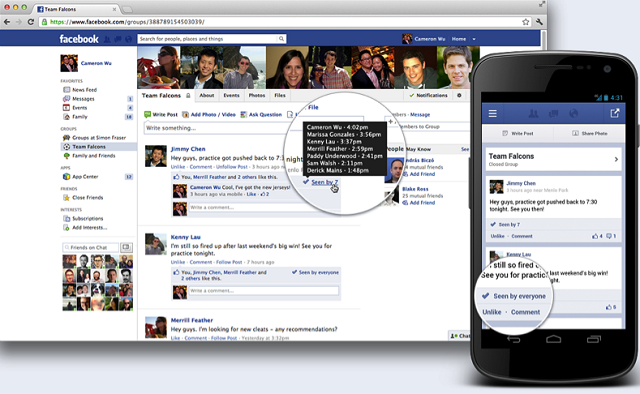Switch to the Events tab

click(x=231, y=95)
